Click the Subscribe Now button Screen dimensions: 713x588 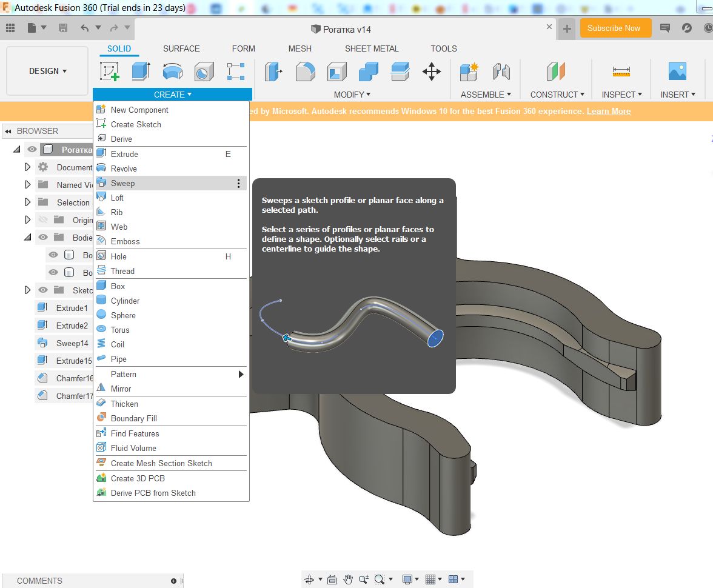615,28
